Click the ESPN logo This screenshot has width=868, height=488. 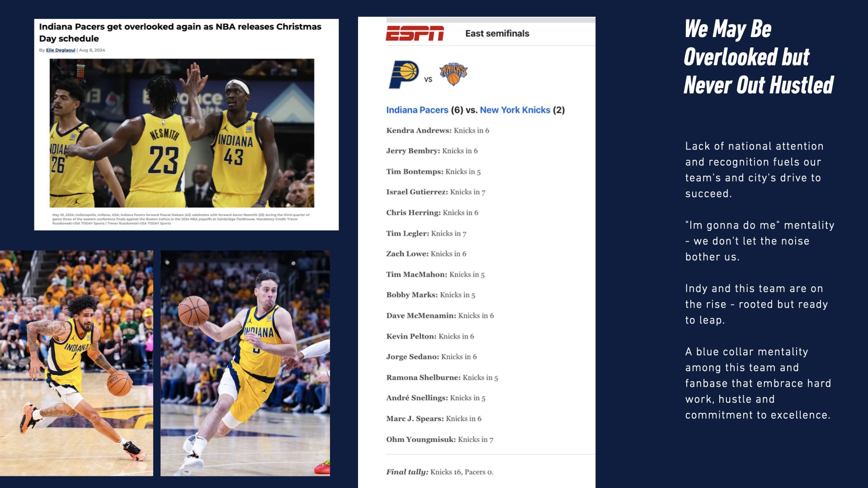(415, 33)
